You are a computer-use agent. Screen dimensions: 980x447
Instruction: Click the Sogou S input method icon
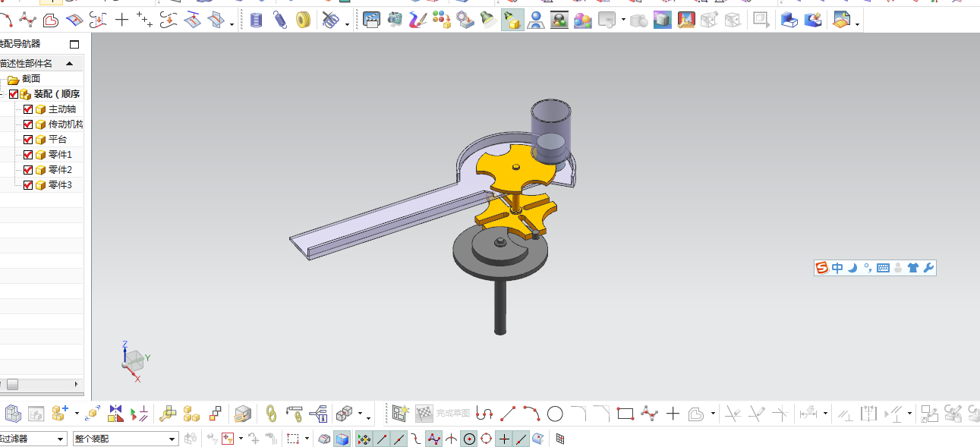822,267
